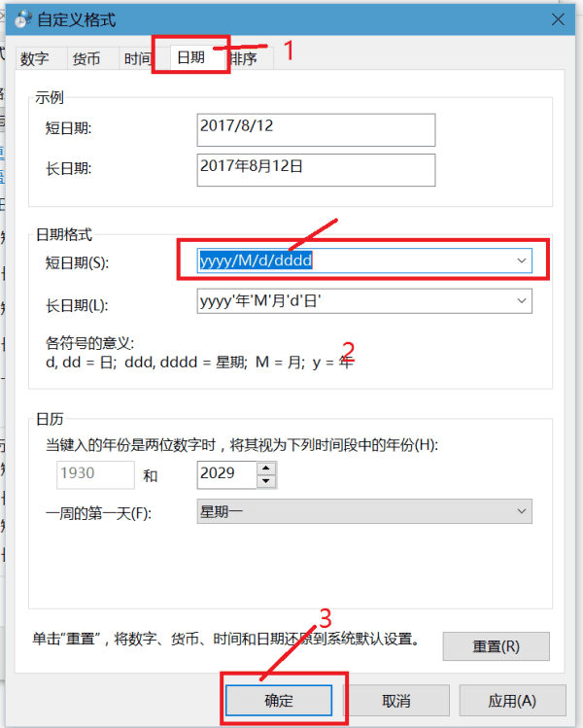Image resolution: width=583 pixels, height=728 pixels.
Task: Open the 一周的第一天 dropdown showing 星期一
Action: click(364, 511)
